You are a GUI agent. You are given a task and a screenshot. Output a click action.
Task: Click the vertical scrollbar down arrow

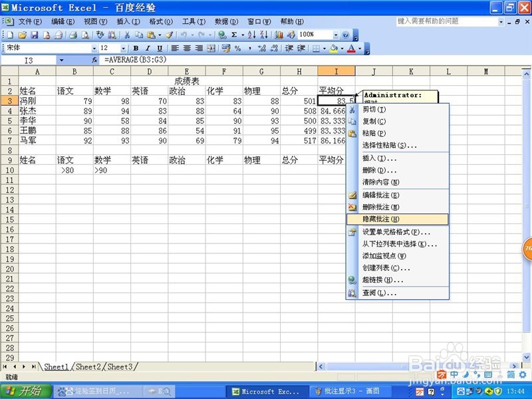coord(527,357)
